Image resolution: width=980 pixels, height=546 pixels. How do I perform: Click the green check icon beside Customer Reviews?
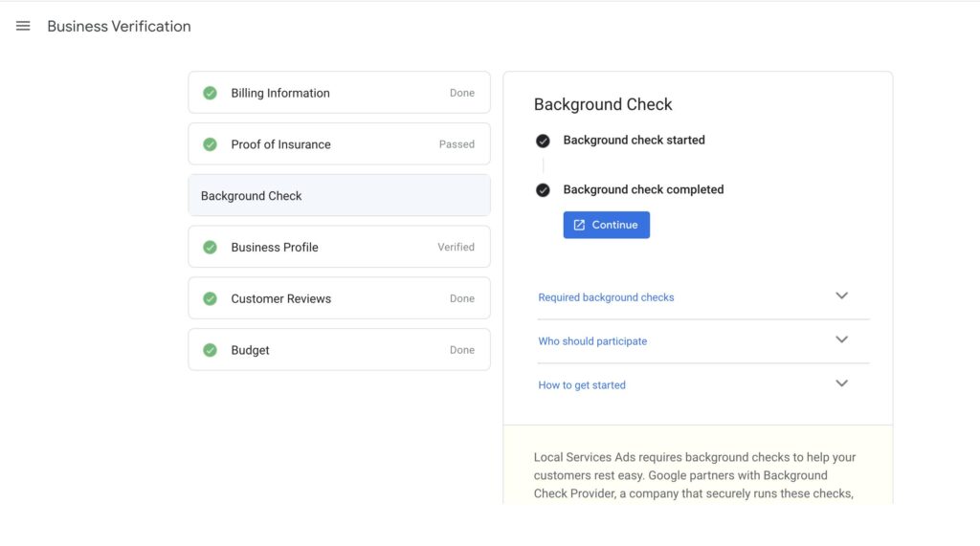pos(210,298)
